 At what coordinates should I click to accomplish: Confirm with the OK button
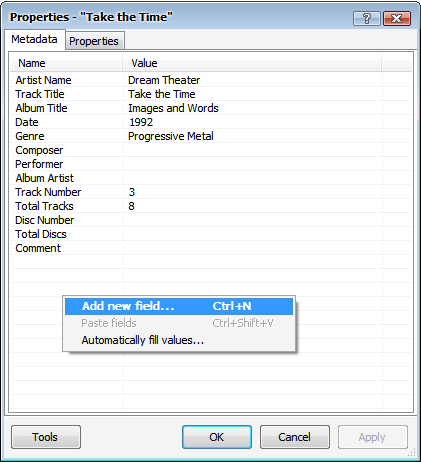(217, 437)
